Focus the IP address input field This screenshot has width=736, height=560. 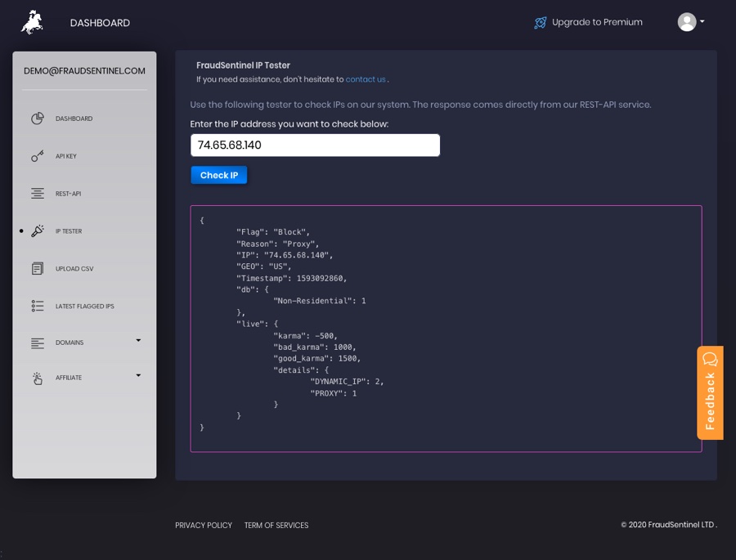(315, 145)
